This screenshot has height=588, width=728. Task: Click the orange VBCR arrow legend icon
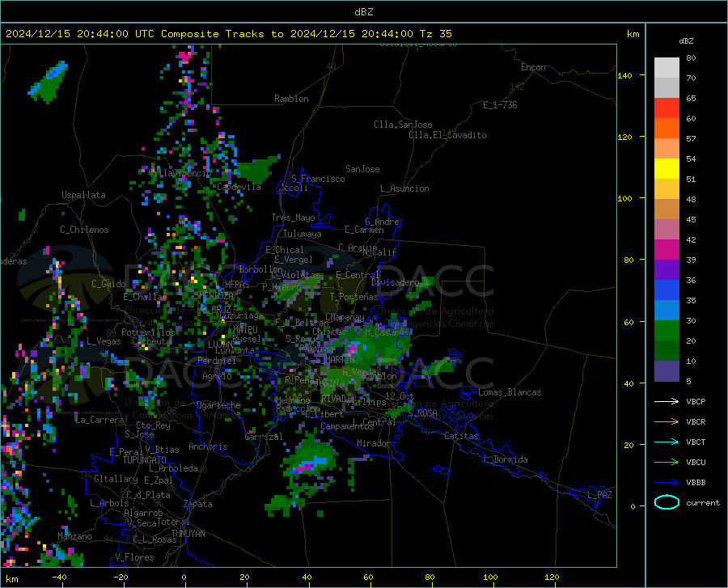(667, 422)
